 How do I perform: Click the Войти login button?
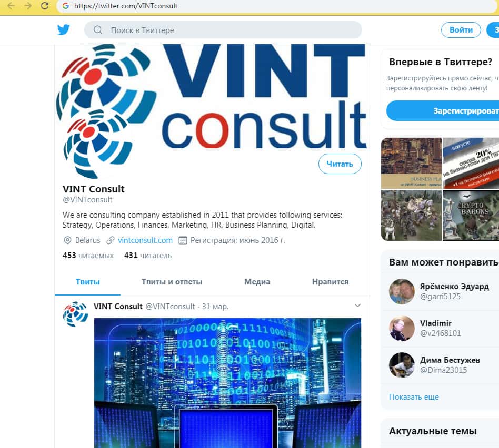[x=461, y=30]
